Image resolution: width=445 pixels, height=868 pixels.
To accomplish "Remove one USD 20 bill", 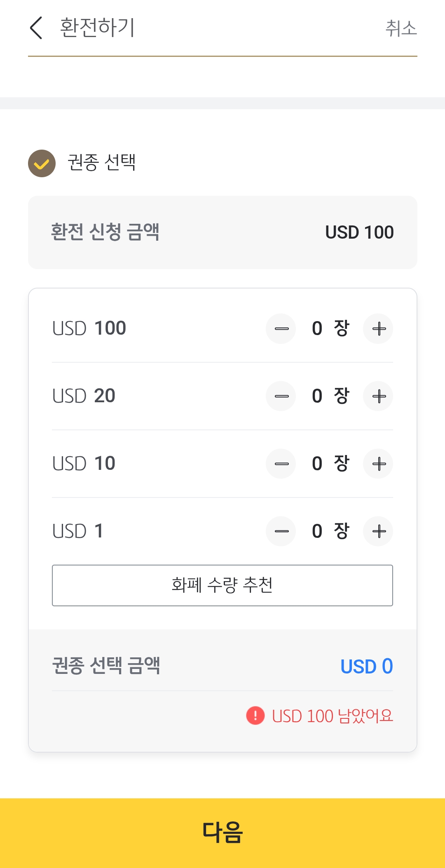I will point(281,396).
